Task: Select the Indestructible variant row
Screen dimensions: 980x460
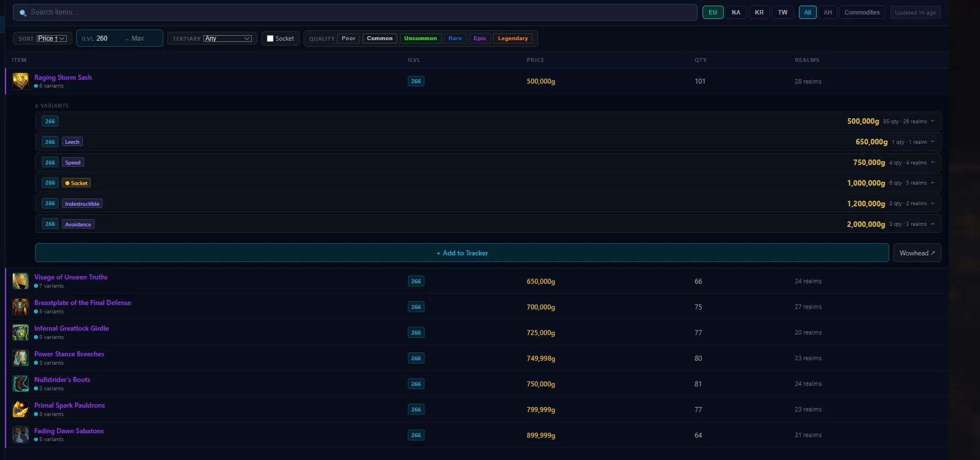Action: (488, 204)
